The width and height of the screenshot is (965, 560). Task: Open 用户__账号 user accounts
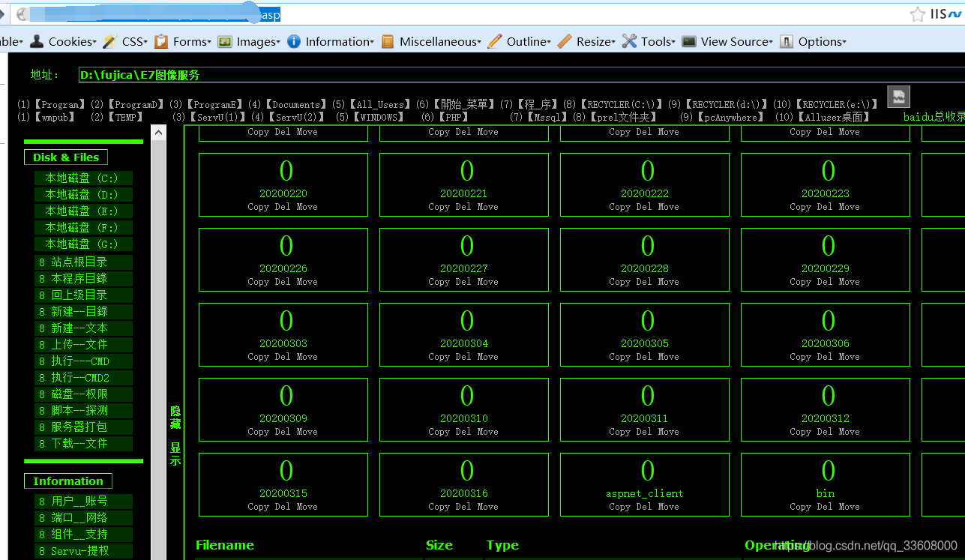(83, 502)
